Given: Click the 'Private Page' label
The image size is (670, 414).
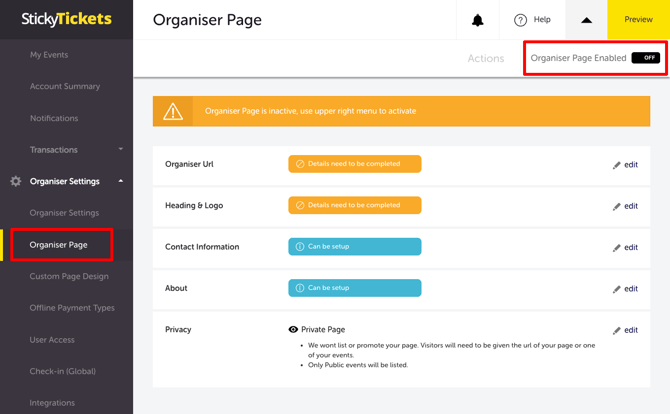Looking at the screenshot, I should (323, 329).
